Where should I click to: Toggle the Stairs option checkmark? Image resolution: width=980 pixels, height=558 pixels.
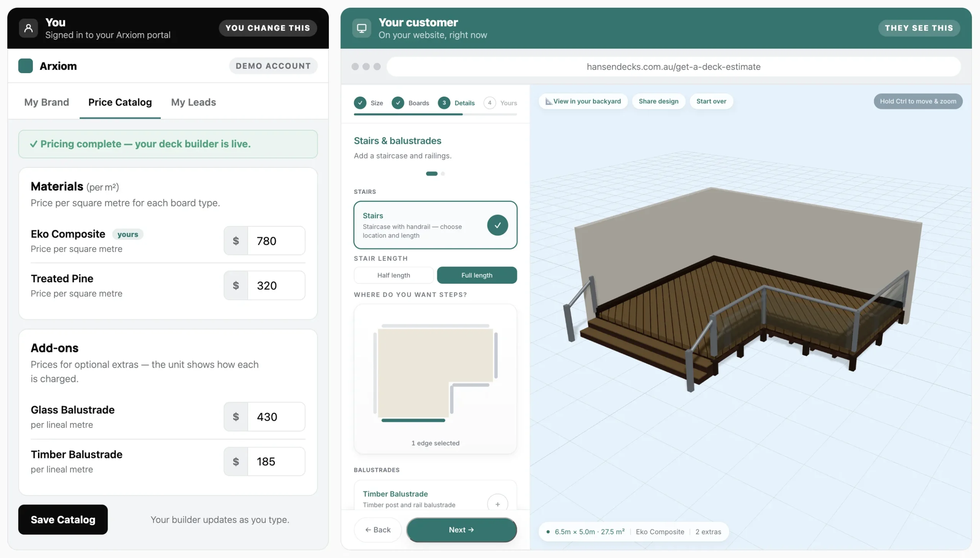(498, 225)
